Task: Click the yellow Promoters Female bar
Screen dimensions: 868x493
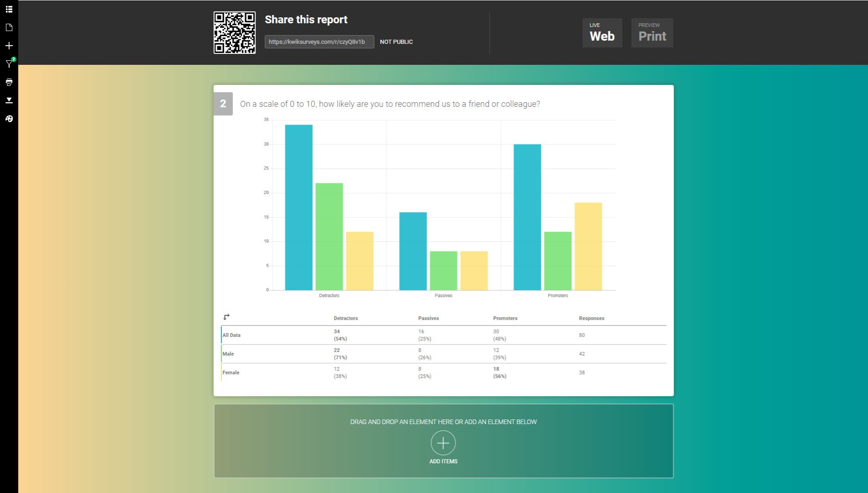Action: pyautogui.click(x=588, y=246)
